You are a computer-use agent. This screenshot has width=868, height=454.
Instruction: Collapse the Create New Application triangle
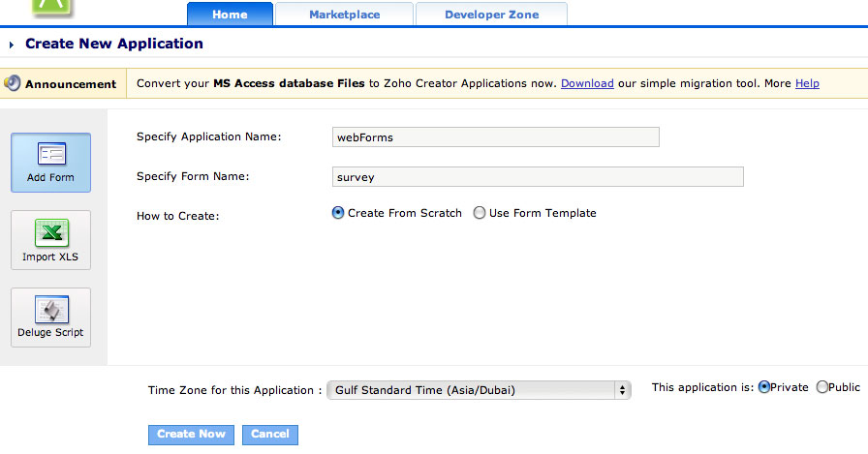coord(11,45)
